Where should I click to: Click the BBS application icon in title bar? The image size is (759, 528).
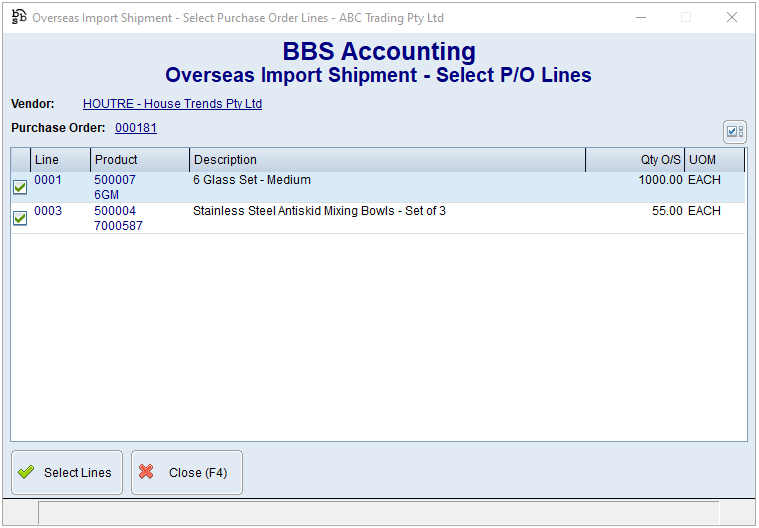tap(19, 17)
